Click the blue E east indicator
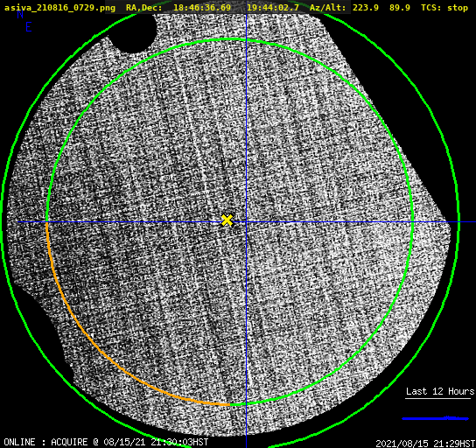The width and height of the screenshot is (476, 448). 29,27
